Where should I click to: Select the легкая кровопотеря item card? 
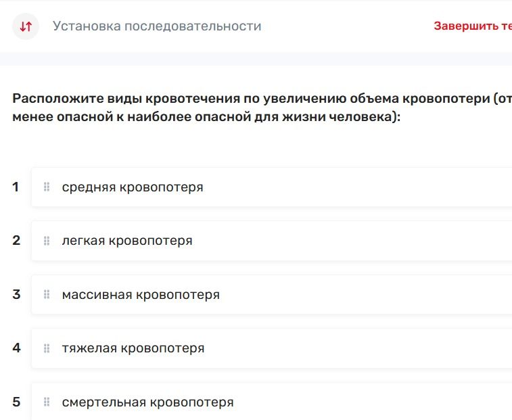pos(272,241)
